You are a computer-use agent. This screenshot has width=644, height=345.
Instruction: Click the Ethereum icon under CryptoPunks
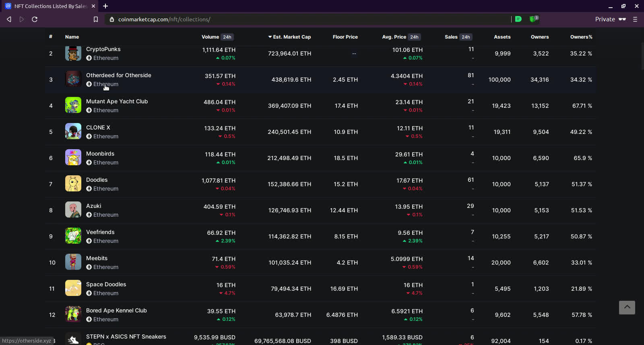(89, 58)
